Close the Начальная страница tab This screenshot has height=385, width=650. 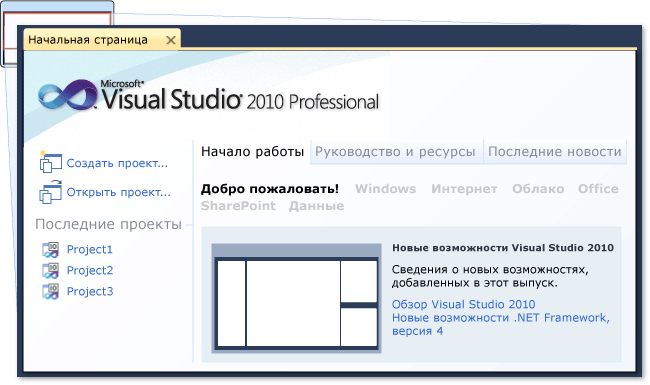pos(170,40)
